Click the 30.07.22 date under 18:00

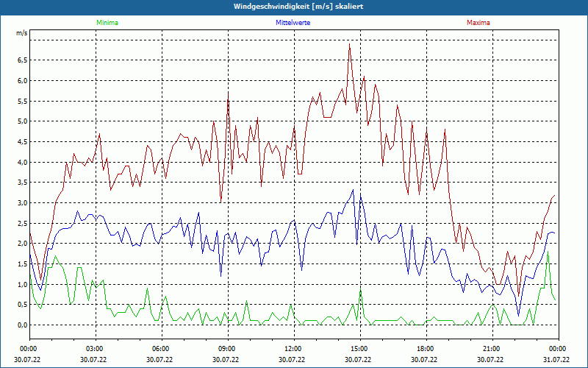pyautogui.click(x=424, y=359)
